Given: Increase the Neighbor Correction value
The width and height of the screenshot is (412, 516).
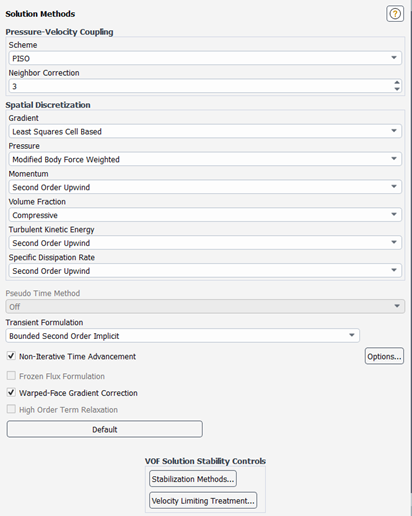Looking at the screenshot, I should tap(397, 83).
